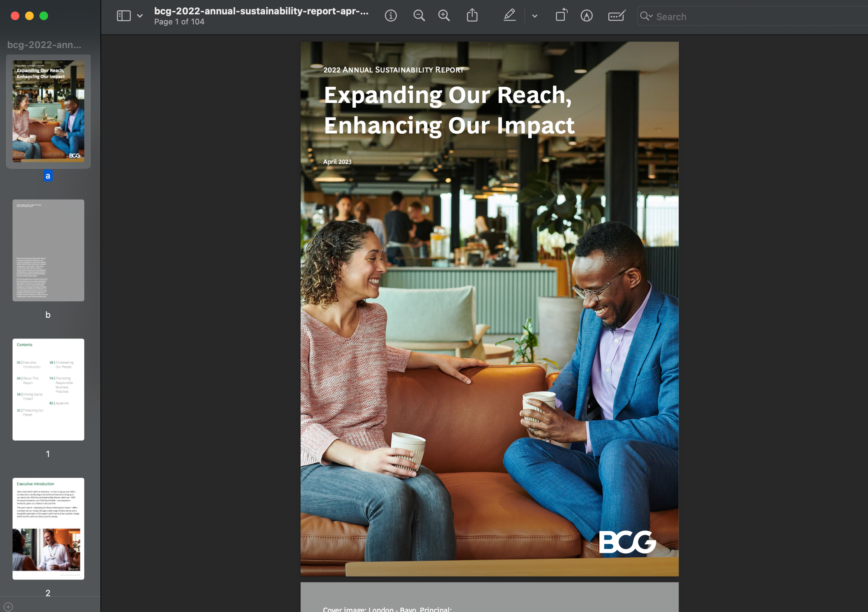Click the add page plus button
This screenshot has height=612, width=868.
(x=8, y=607)
